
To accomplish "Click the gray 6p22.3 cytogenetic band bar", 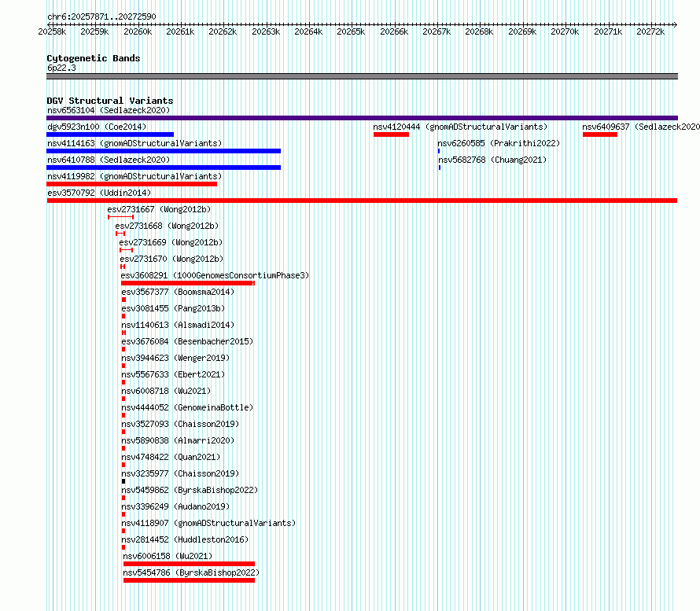I will point(362,76).
